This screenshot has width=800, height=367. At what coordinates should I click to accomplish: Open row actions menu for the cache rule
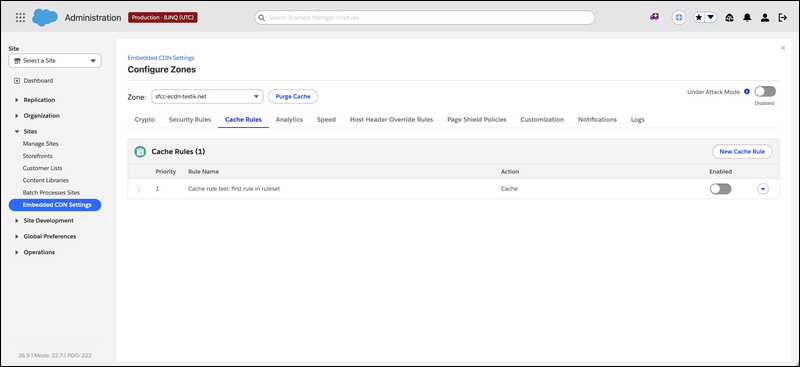point(763,189)
